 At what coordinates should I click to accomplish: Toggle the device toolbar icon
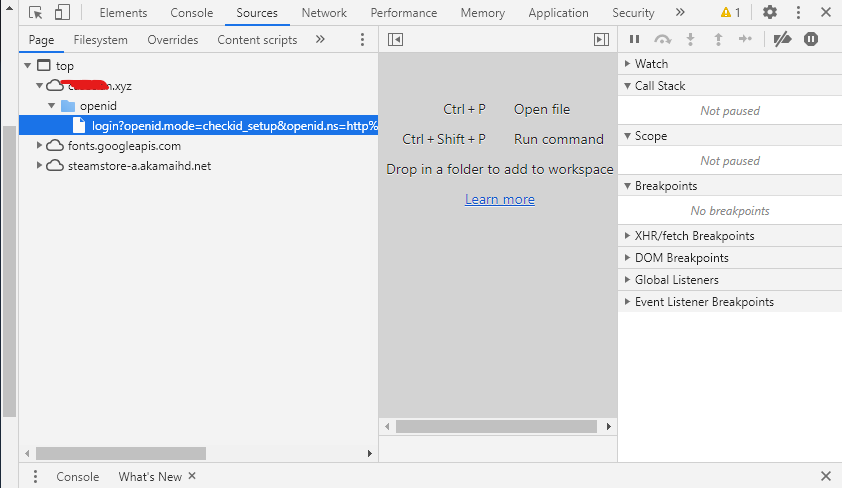click(x=62, y=13)
